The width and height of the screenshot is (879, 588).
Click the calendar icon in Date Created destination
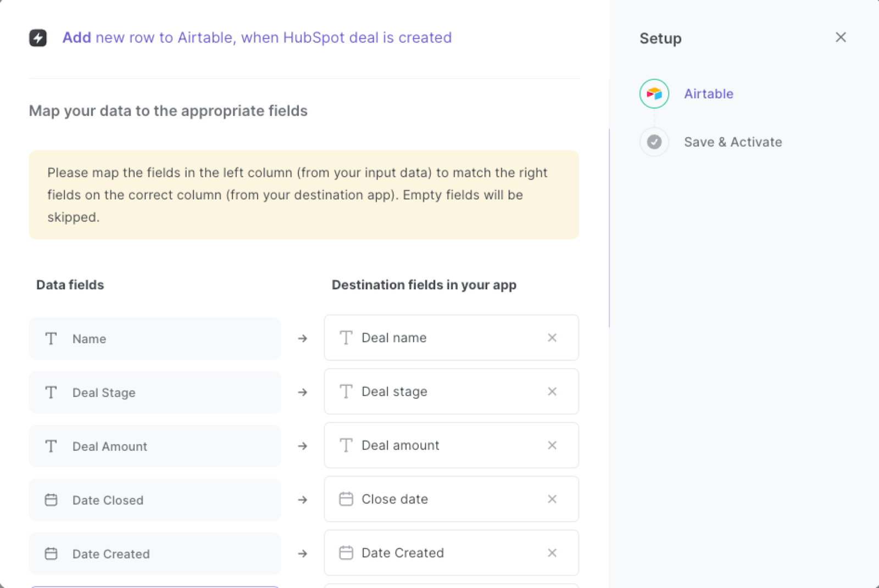346,553
